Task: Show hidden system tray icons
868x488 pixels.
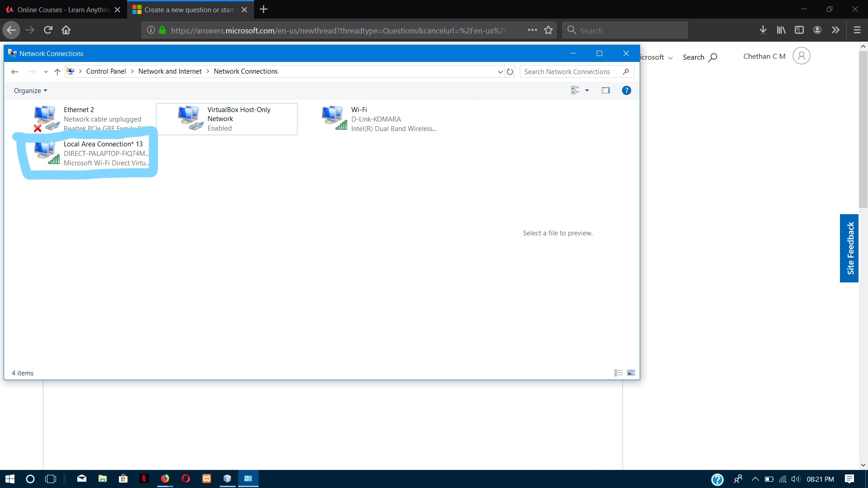Action: tap(755, 479)
